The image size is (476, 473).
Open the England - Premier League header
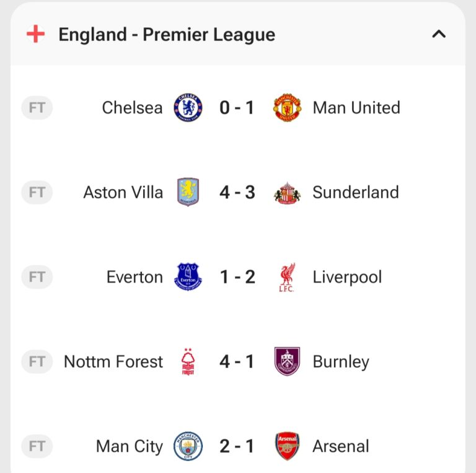[x=166, y=35]
